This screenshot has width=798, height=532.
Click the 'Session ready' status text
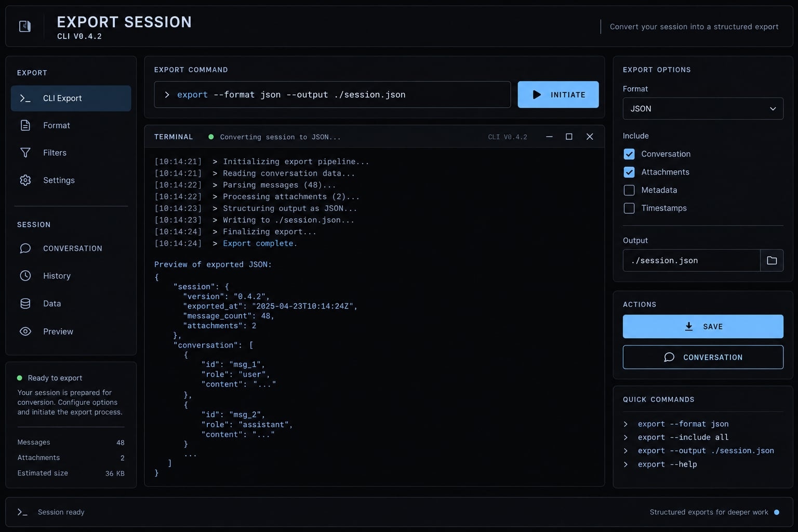[61, 512]
